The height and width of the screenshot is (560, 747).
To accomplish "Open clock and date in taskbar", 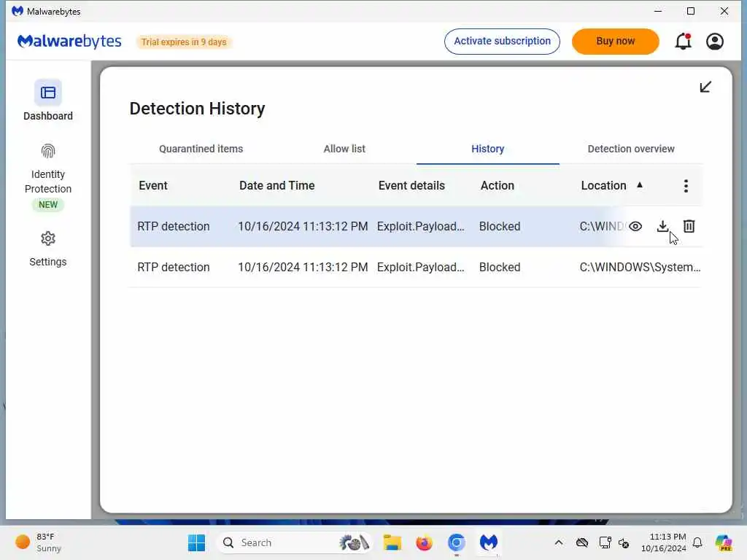I will (x=663, y=542).
